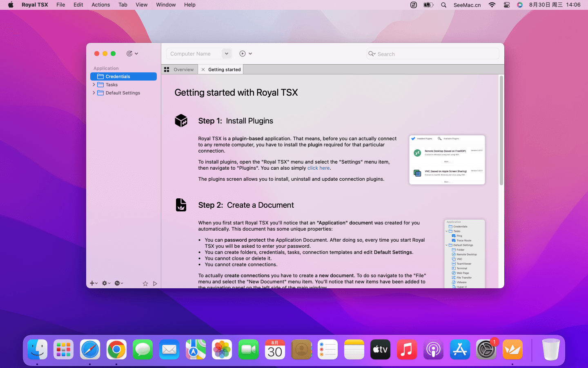This screenshot has width=588, height=368.
Task: Select the Credentials folder
Action: [118, 76]
